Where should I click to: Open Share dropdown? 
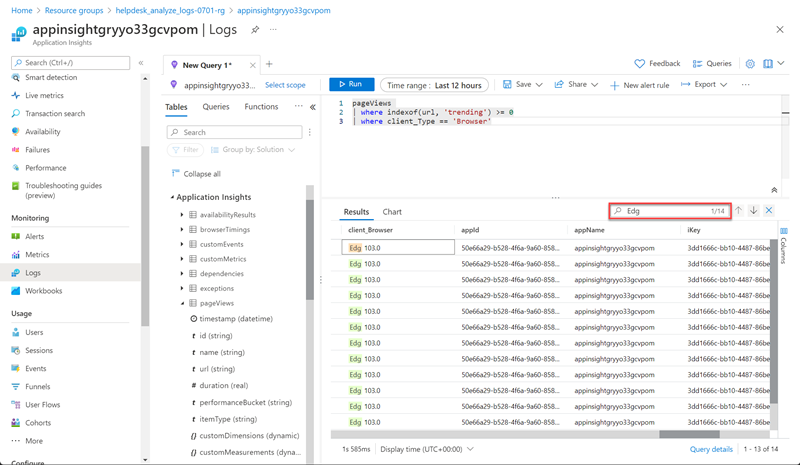576,85
